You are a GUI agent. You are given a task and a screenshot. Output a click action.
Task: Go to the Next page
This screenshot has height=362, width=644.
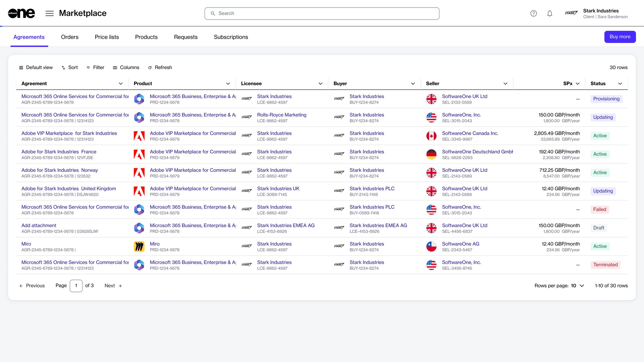point(113,285)
